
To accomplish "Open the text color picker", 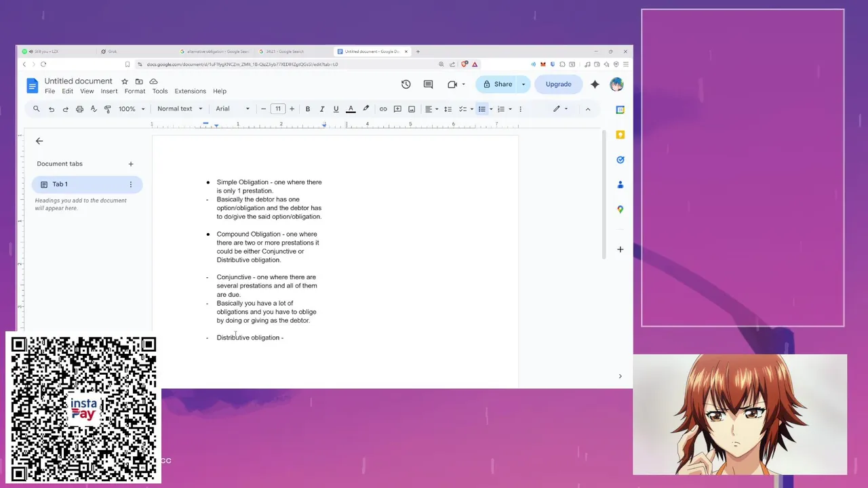I will [351, 109].
